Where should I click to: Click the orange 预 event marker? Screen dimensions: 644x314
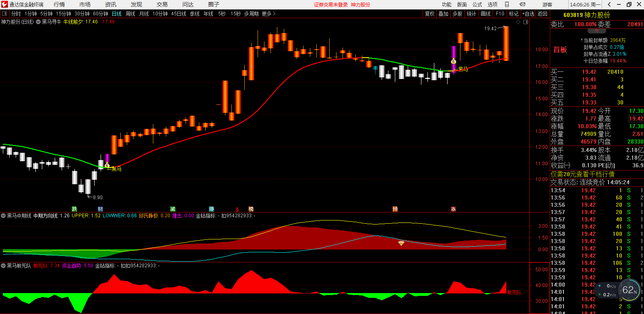pos(395,209)
